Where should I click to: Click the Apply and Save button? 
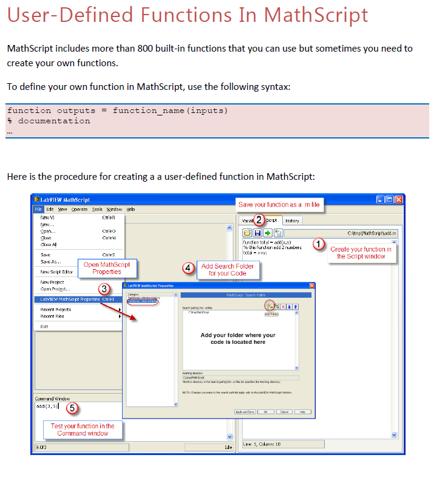(x=245, y=412)
